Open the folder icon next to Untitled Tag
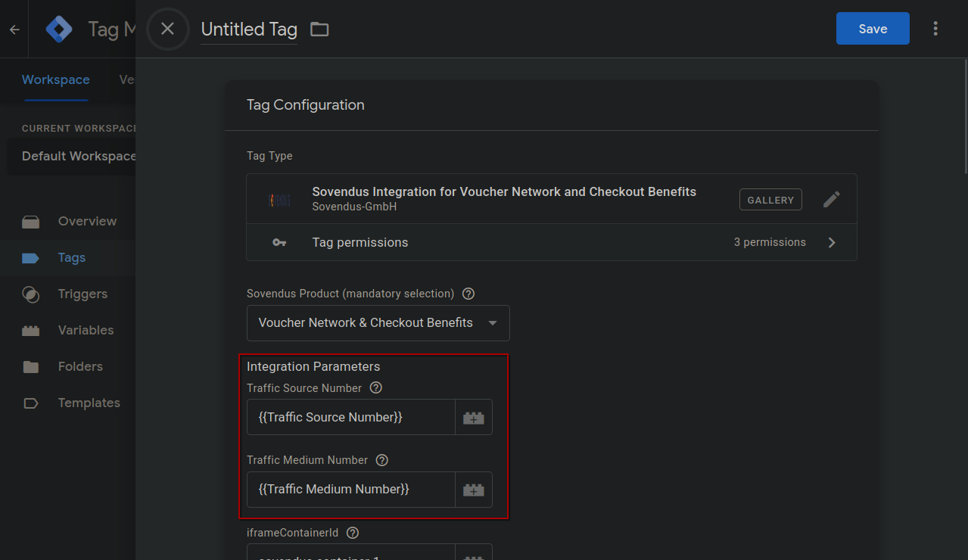968x560 pixels. pyautogui.click(x=319, y=30)
